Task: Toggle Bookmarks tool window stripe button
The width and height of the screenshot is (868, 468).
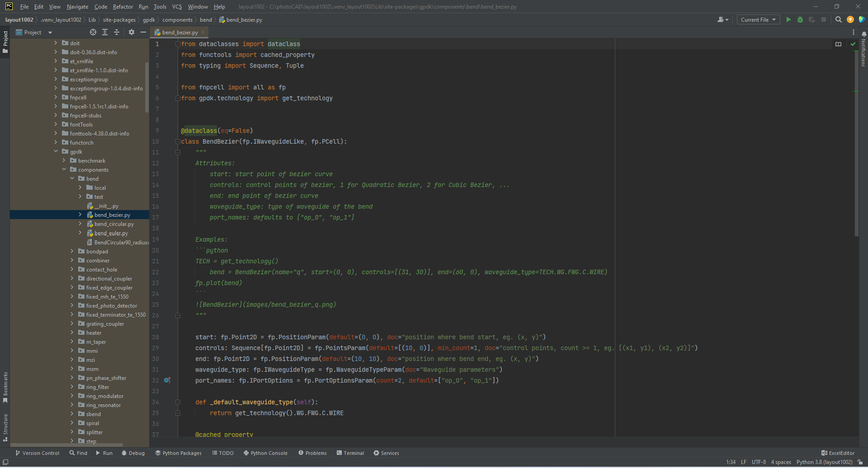Action: point(5,387)
